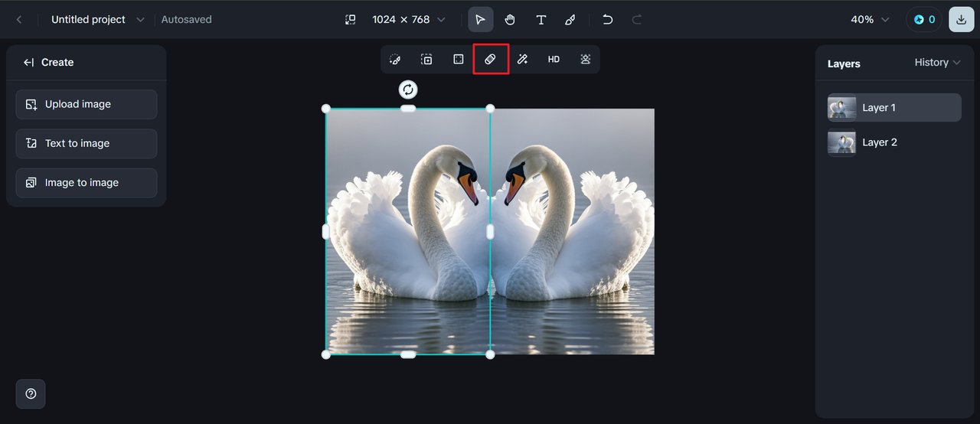
Task: Click the right swan image on canvas
Action: point(573,231)
